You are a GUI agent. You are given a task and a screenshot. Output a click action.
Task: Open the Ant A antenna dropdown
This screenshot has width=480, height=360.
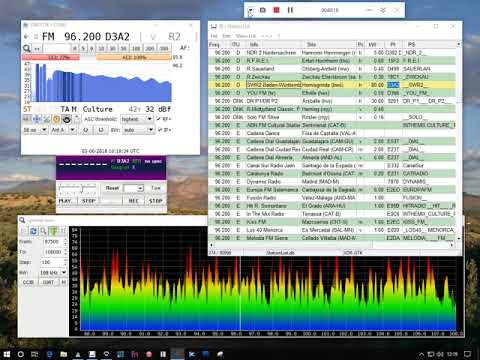[x=63, y=130]
